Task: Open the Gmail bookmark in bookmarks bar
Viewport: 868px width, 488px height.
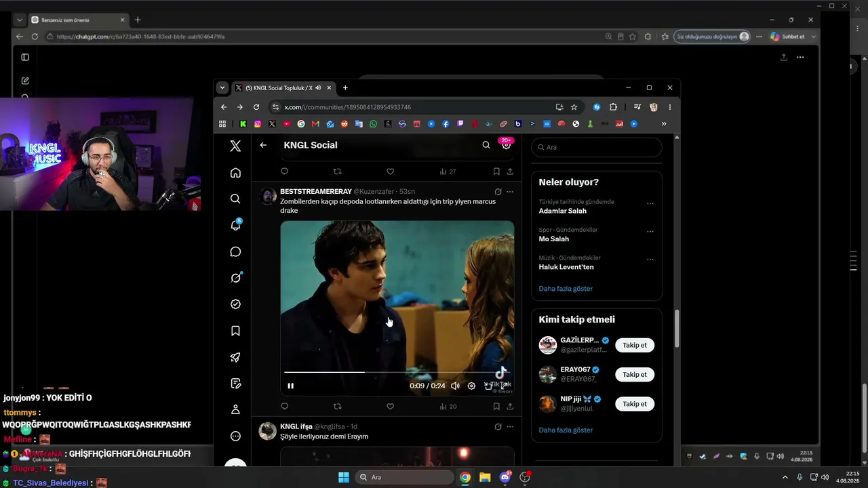Action: [315, 124]
